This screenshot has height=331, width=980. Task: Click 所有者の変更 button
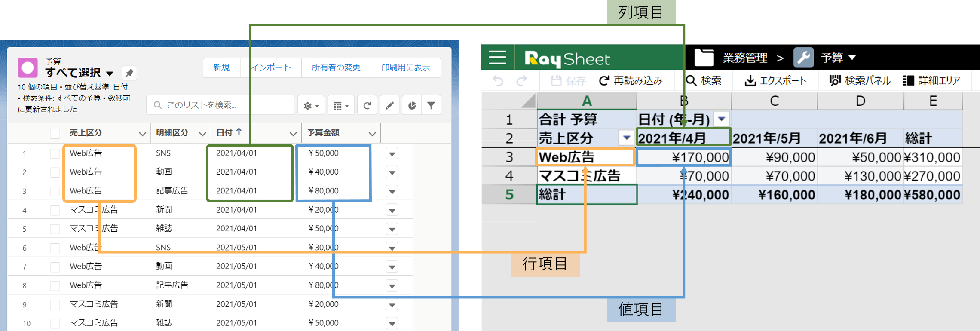[336, 67]
